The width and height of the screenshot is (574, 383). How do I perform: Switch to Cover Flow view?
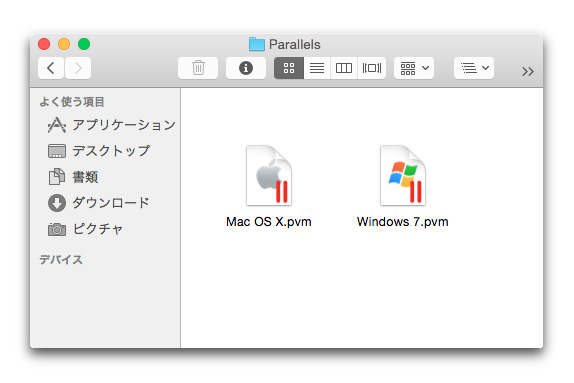[372, 68]
